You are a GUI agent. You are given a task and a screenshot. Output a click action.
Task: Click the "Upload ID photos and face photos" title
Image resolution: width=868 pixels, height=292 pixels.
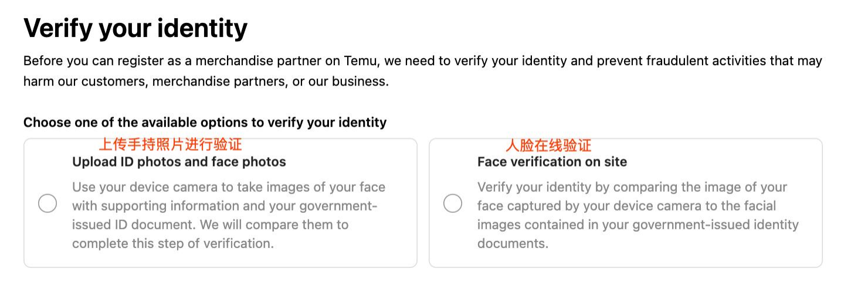click(x=179, y=162)
